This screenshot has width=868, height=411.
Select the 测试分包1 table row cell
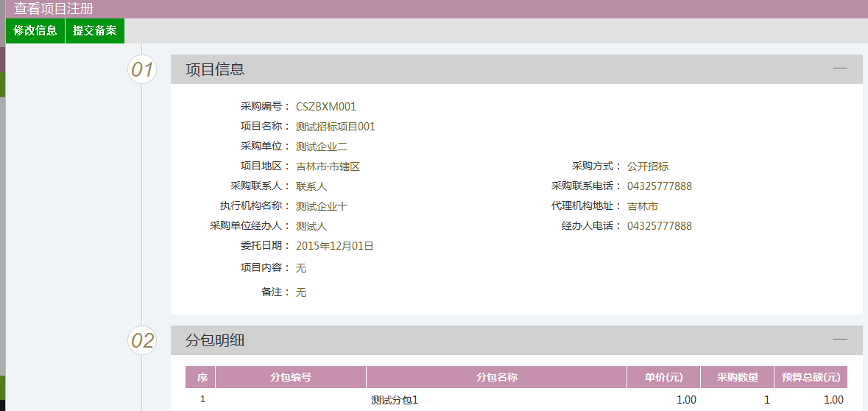click(395, 400)
